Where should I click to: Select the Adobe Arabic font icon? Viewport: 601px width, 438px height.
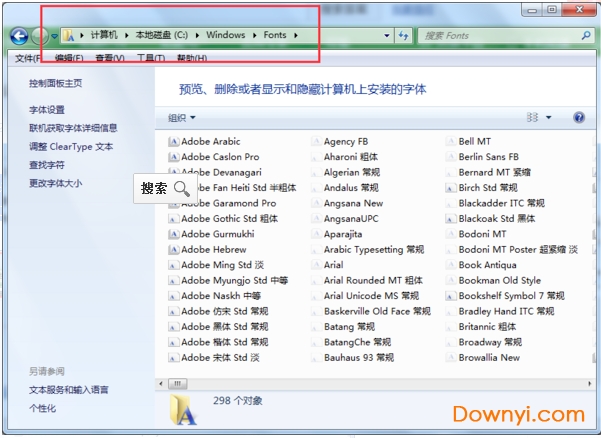click(x=174, y=142)
